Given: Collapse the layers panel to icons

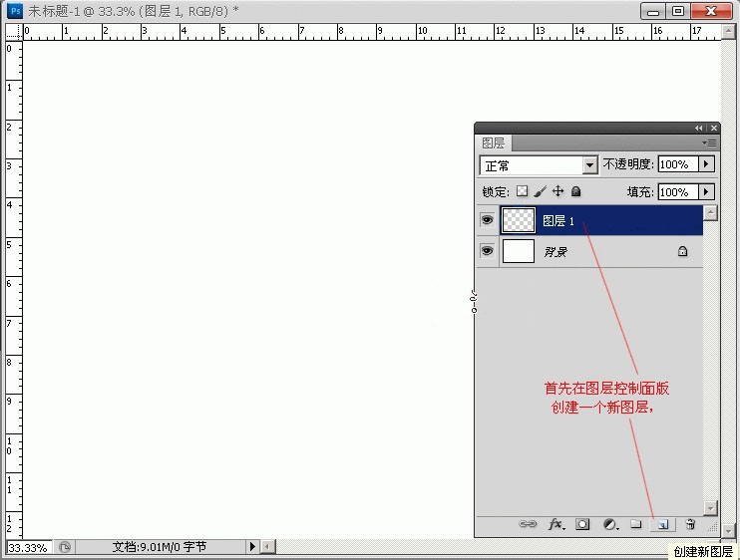Looking at the screenshot, I should [698, 128].
